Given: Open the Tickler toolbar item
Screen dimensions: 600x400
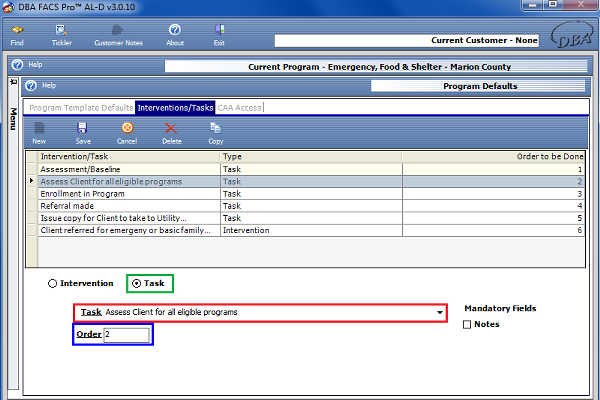Looking at the screenshot, I should (62, 35).
